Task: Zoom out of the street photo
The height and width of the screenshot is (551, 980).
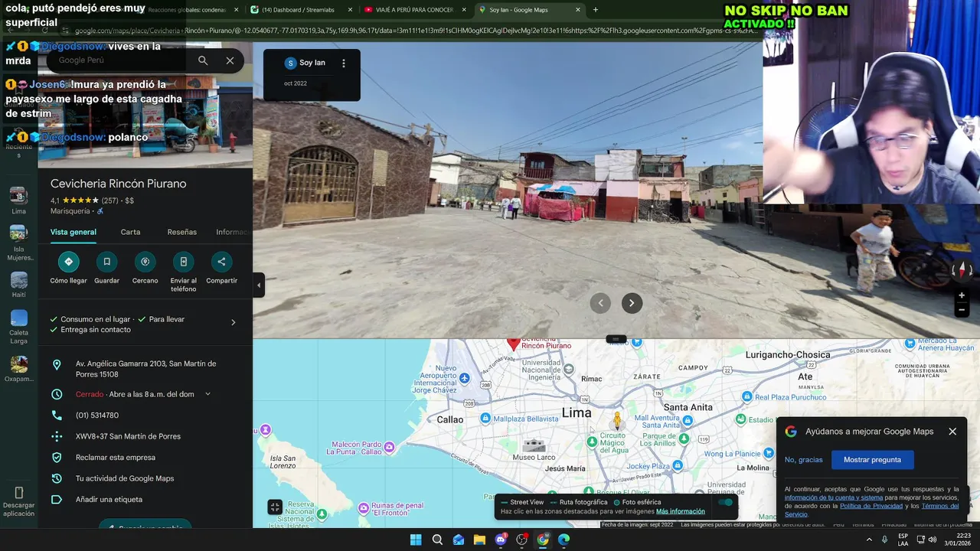Action: point(962,310)
